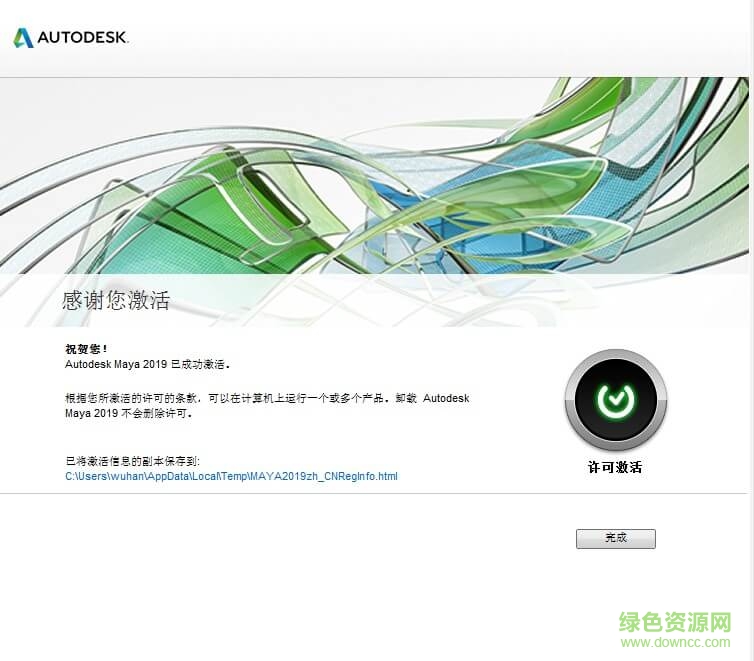Click the green license activated checkmark icon
This screenshot has width=754, height=661.
coord(616,399)
